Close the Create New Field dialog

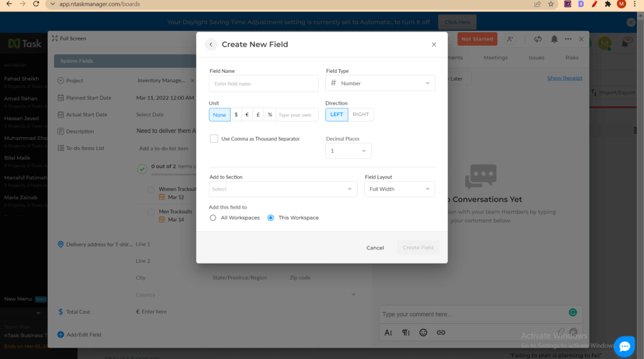[x=434, y=45]
